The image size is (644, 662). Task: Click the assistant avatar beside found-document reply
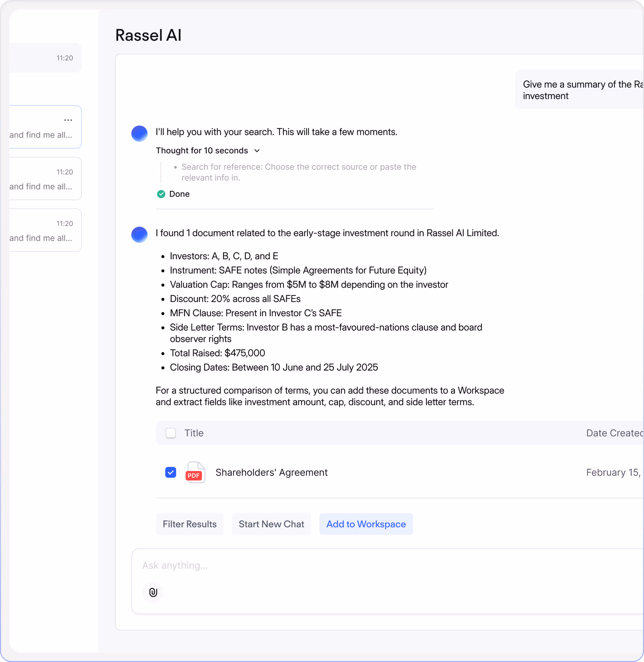pyautogui.click(x=139, y=234)
